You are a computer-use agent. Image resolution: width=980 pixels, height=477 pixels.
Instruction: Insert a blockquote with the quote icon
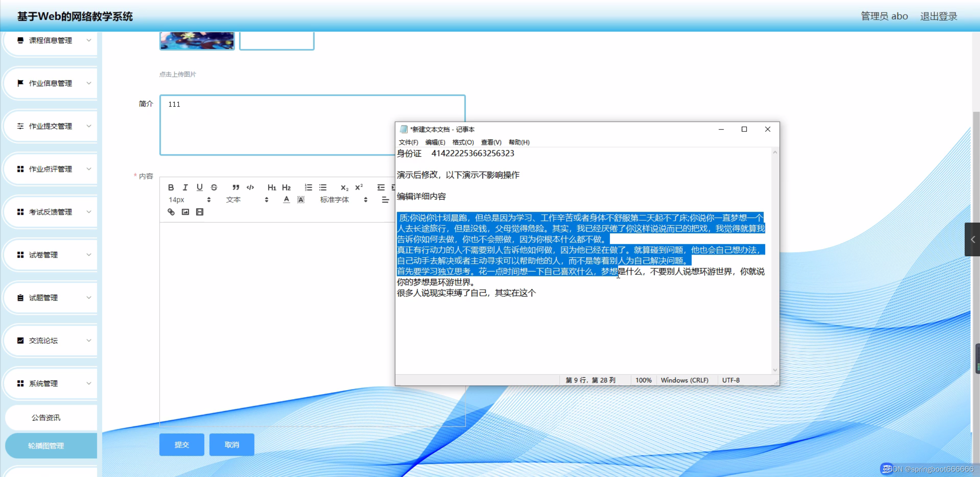(236, 187)
